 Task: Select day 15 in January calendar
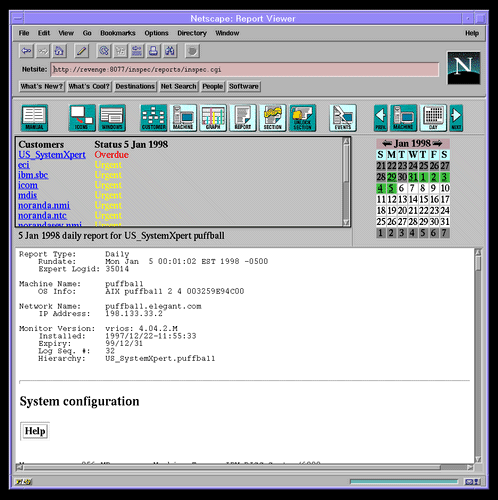[423, 199]
